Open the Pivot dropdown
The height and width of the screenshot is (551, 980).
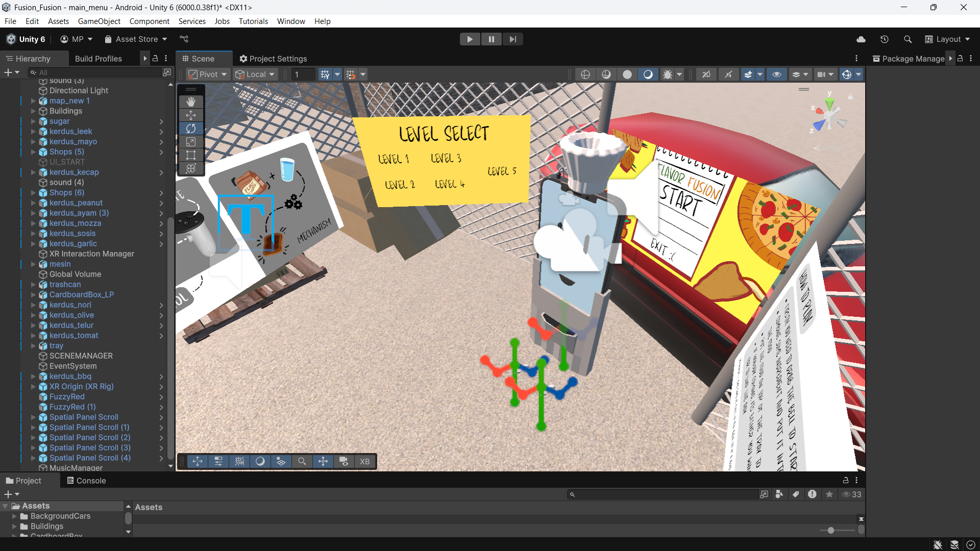pyautogui.click(x=208, y=74)
